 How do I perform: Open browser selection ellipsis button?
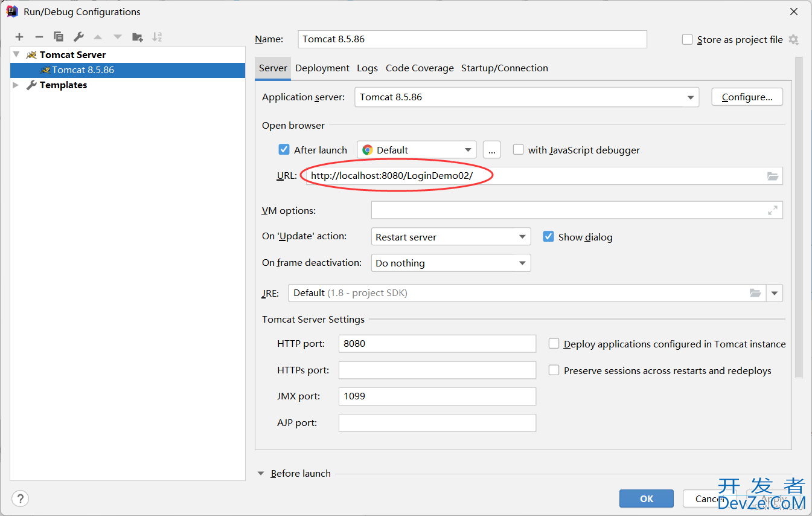[x=492, y=150]
